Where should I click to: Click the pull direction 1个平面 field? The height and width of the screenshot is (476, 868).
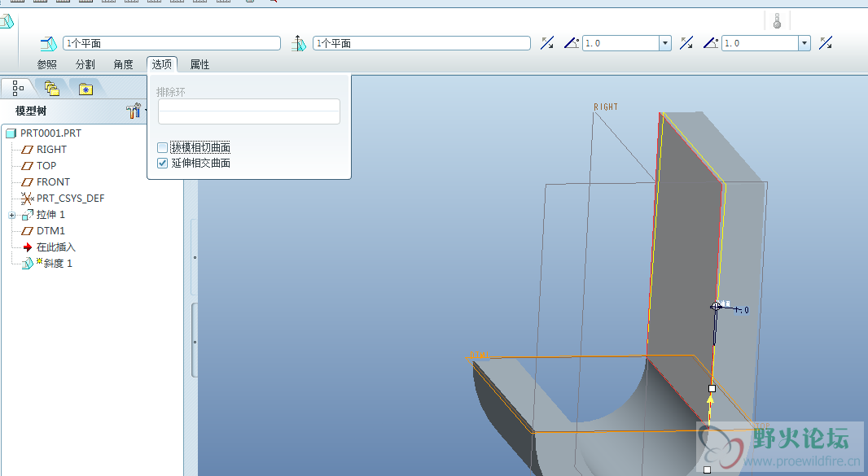422,43
